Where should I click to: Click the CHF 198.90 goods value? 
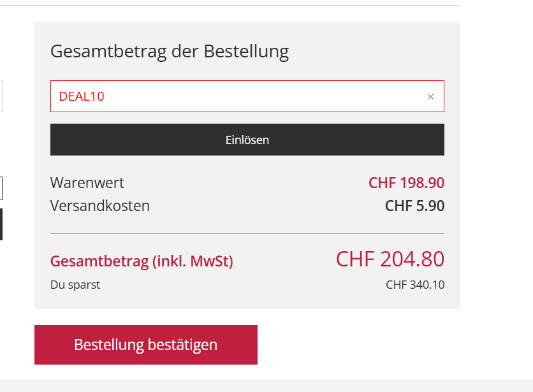[x=406, y=183]
